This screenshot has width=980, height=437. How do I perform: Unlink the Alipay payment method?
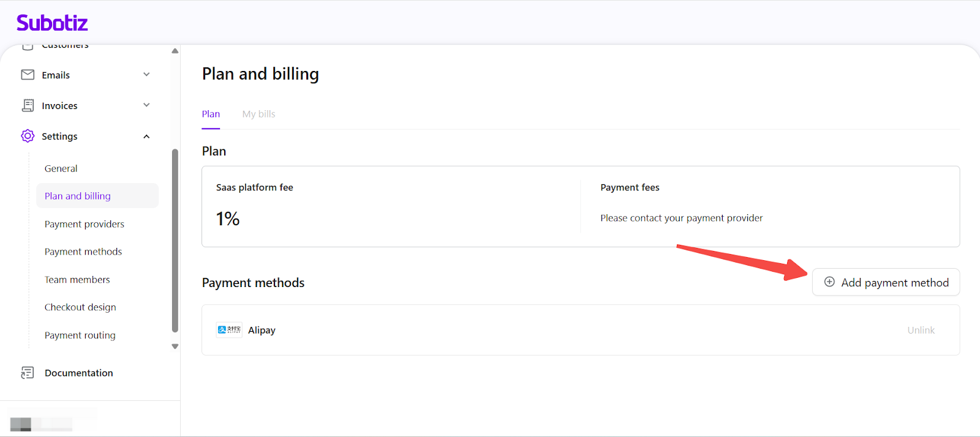click(x=921, y=330)
